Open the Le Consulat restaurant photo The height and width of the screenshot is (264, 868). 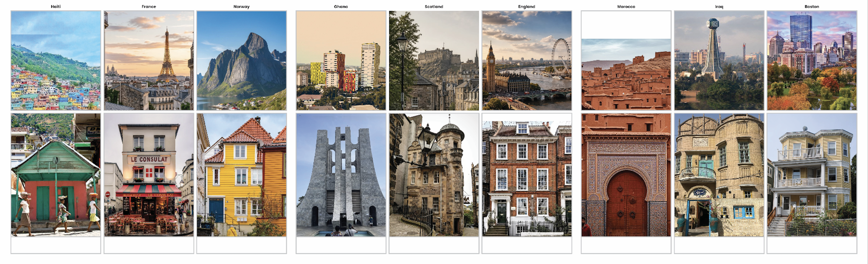pyautogui.click(x=149, y=175)
